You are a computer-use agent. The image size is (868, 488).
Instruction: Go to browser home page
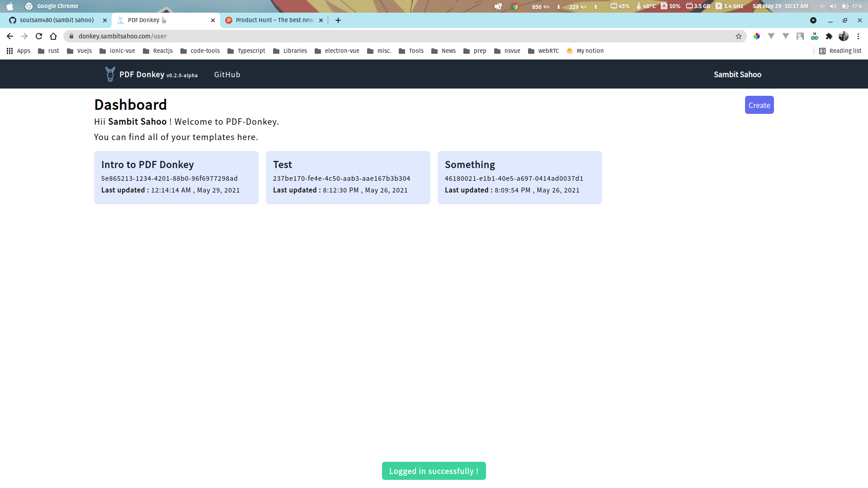coord(53,36)
